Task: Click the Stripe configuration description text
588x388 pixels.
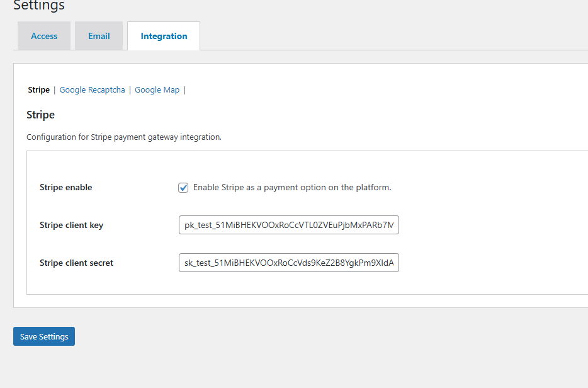Action: pos(123,137)
